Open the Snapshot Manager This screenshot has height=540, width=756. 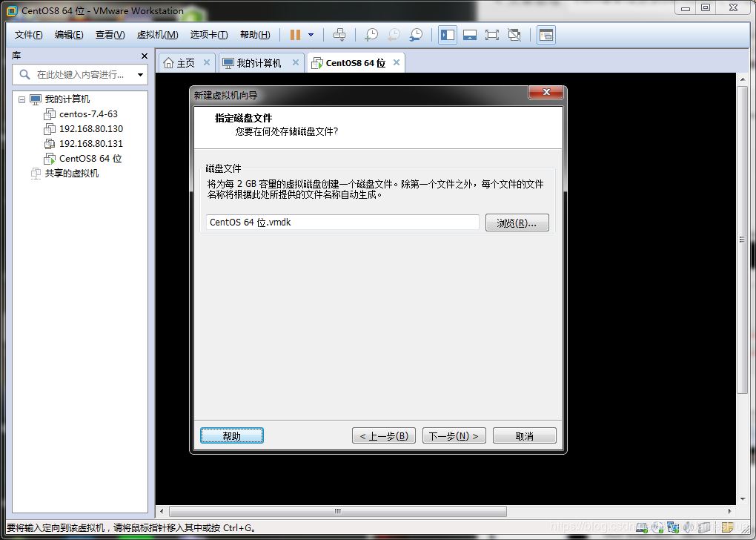[x=416, y=34]
